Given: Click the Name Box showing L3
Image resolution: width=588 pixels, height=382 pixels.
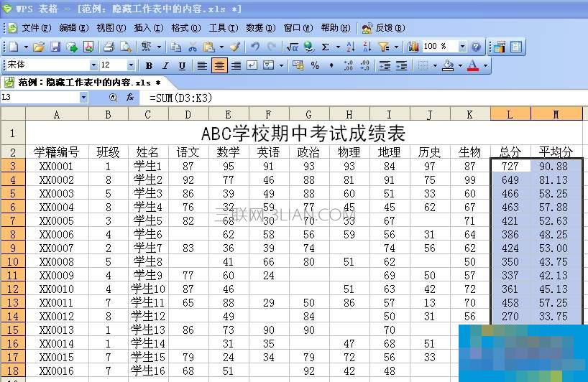Looking at the screenshot, I should (x=40, y=97).
